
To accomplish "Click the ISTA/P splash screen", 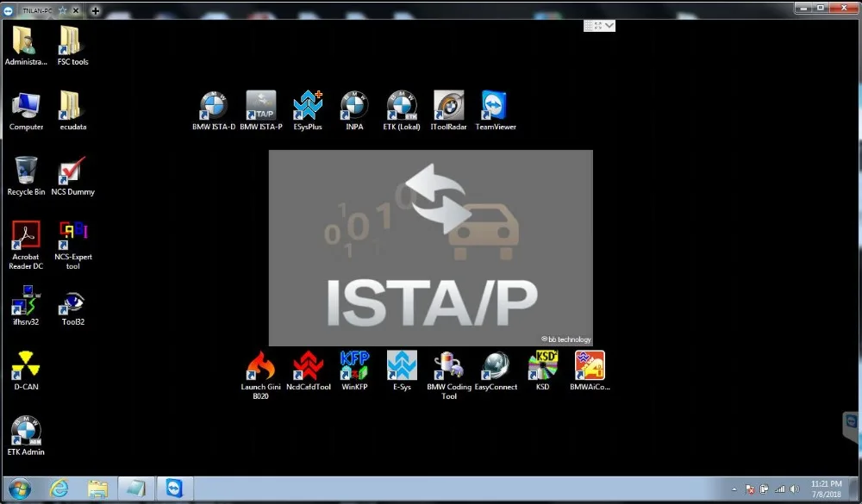I will coord(430,248).
